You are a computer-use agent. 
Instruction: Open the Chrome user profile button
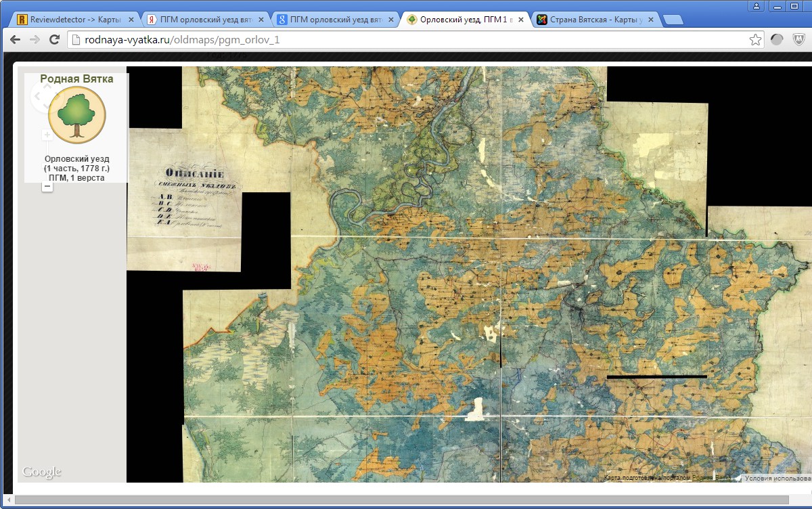(757, 6)
